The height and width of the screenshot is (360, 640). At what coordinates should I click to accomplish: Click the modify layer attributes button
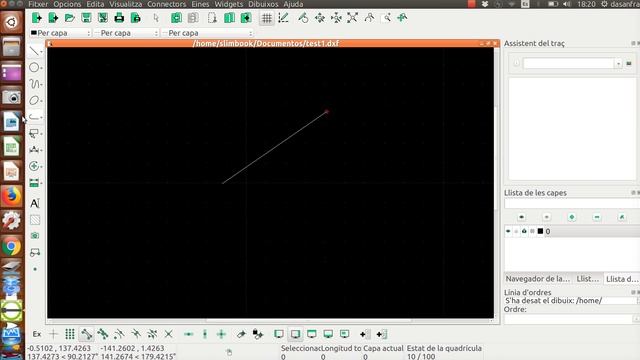pos(622,217)
